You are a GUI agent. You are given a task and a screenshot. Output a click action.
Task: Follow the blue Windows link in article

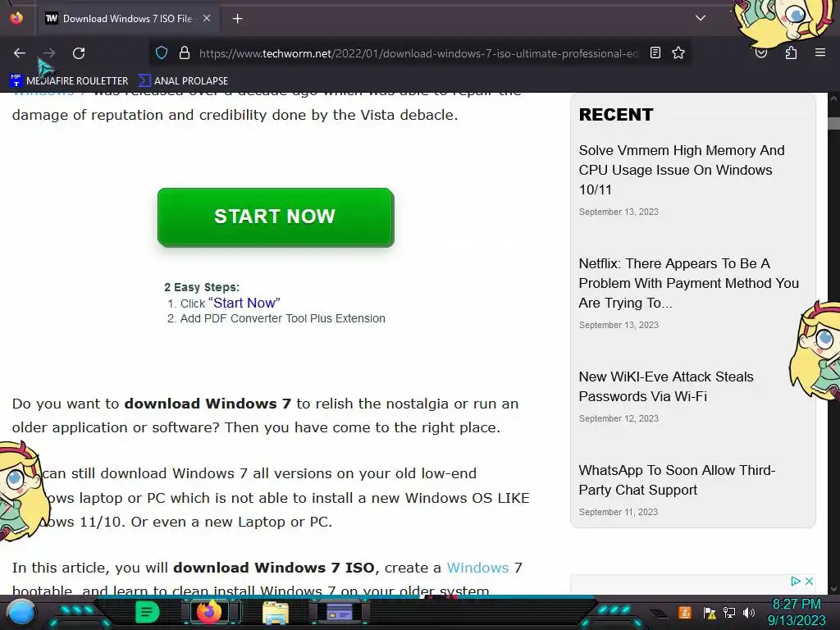(x=478, y=568)
